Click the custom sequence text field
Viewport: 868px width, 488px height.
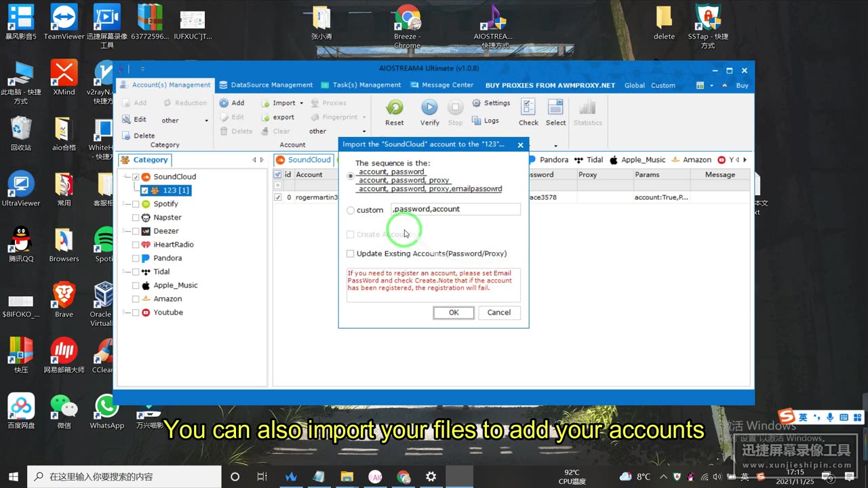(x=456, y=209)
